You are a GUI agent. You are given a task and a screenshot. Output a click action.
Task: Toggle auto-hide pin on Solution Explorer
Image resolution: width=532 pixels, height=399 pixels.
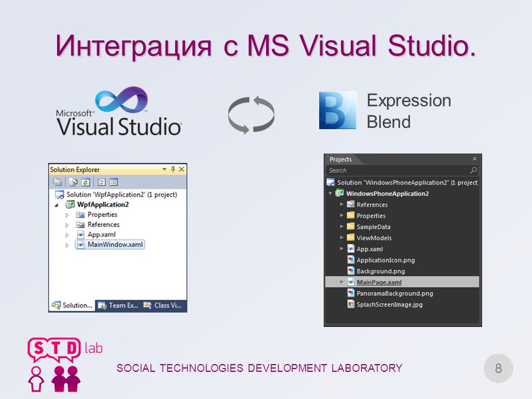[173, 169]
